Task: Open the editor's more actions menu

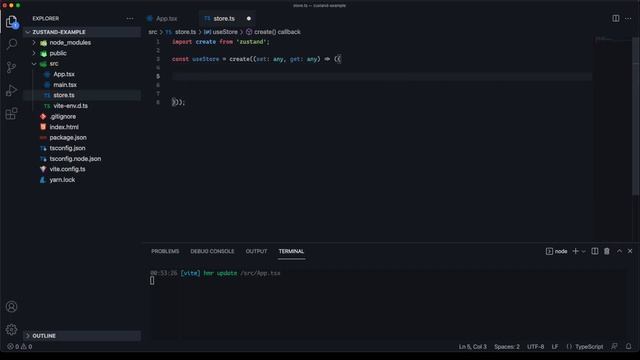Action: click(x=628, y=18)
